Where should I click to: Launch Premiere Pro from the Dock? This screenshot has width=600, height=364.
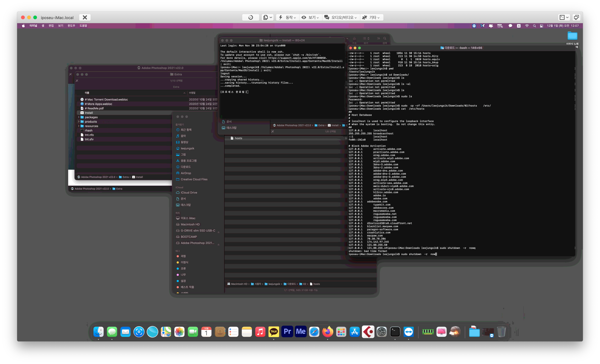coord(287,332)
